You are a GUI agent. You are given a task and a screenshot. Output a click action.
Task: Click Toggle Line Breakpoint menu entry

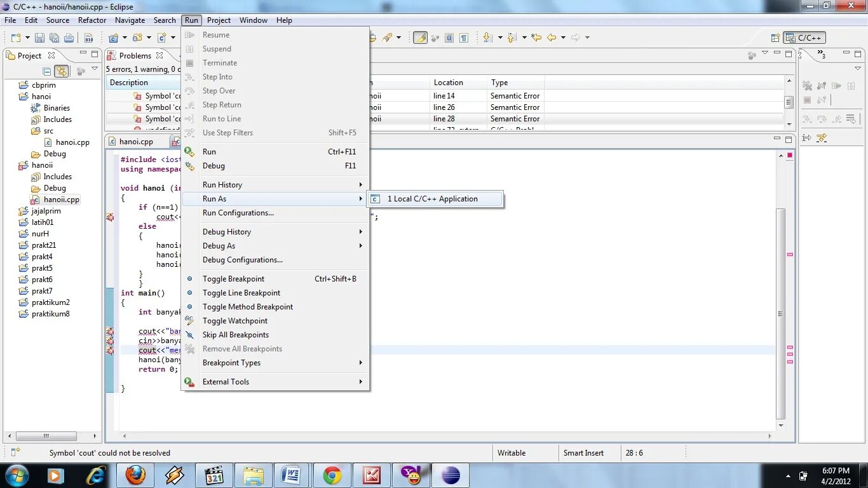click(x=276, y=293)
